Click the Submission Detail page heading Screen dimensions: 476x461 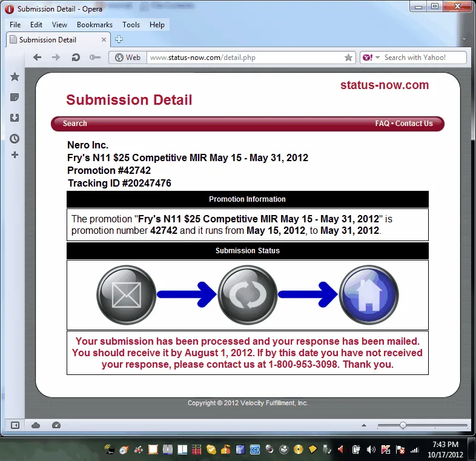point(129,100)
